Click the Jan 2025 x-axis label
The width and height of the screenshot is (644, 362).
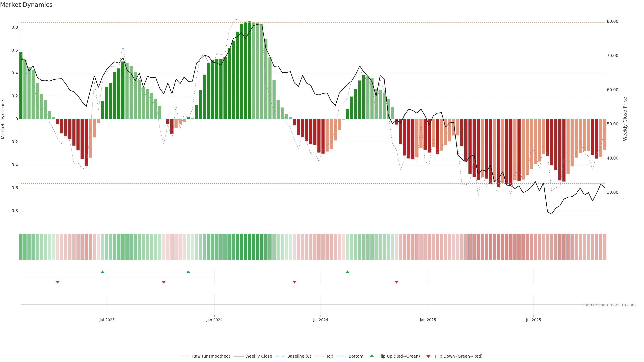(x=428, y=320)
